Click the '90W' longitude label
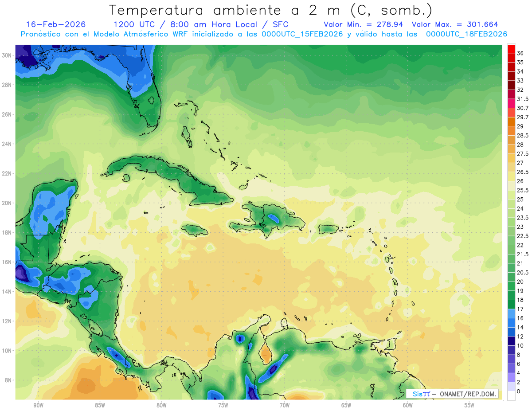Image resolution: width=532 pixels, height=411 pixels. coord(38,405)
